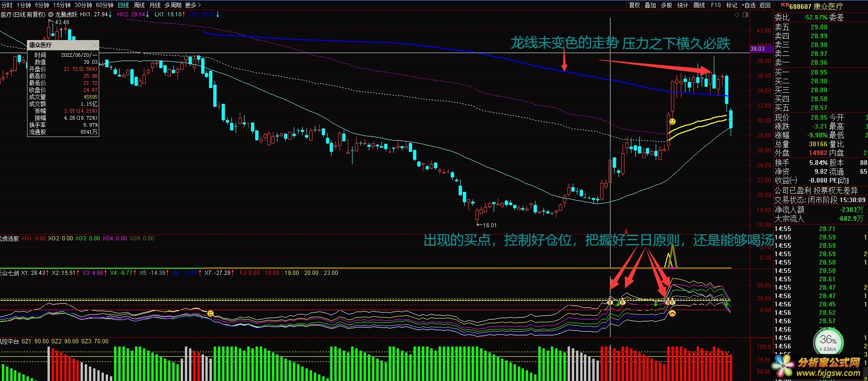Screen dimensions: 868x381
Task: Open the 多股 multi-stock view
Action: pos(666,5)
